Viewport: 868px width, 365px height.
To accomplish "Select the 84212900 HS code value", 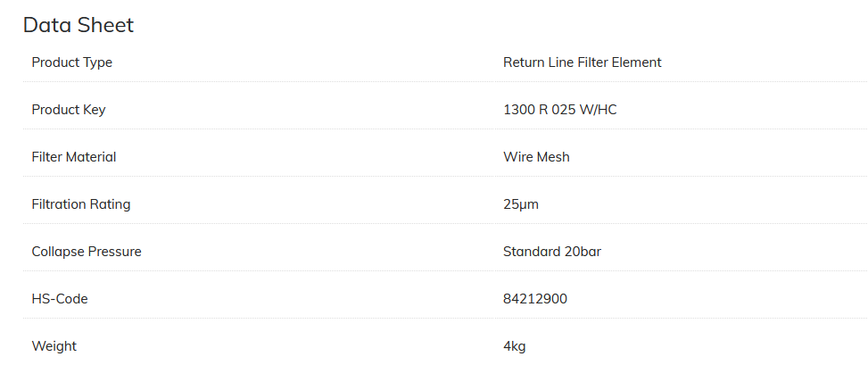I will coord(534,299).
